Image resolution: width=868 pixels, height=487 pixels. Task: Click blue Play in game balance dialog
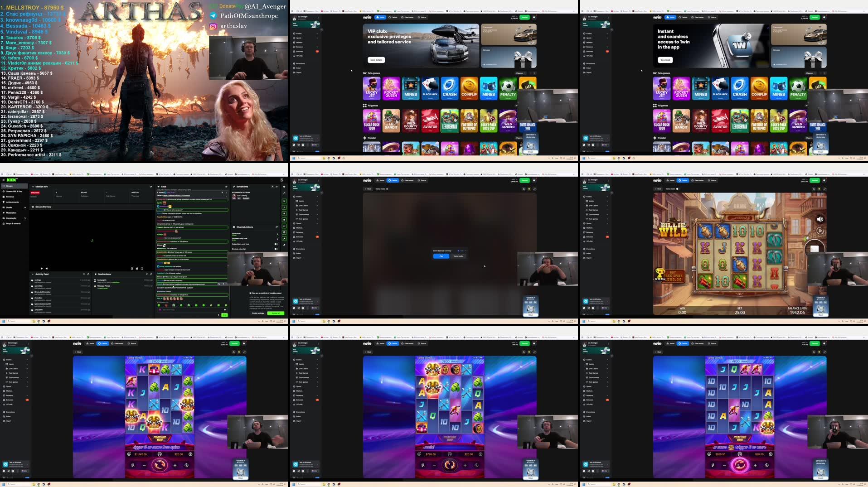(441, 256)
